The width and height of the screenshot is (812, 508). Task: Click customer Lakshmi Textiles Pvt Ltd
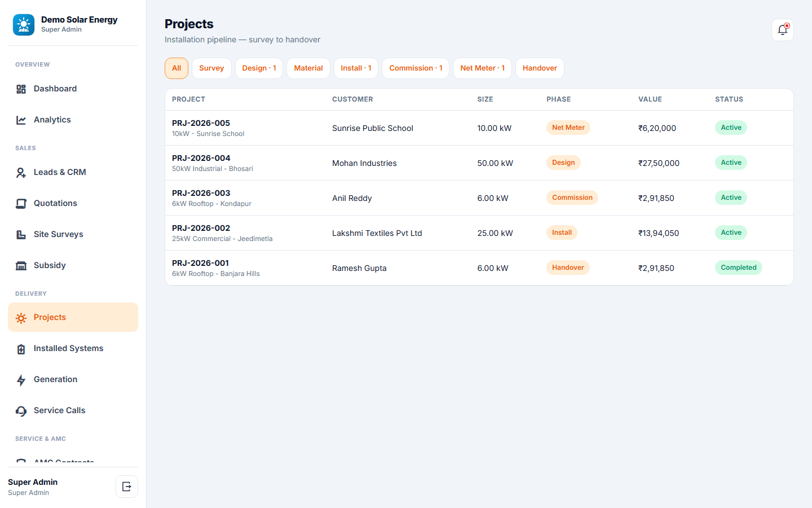(377, 233)
